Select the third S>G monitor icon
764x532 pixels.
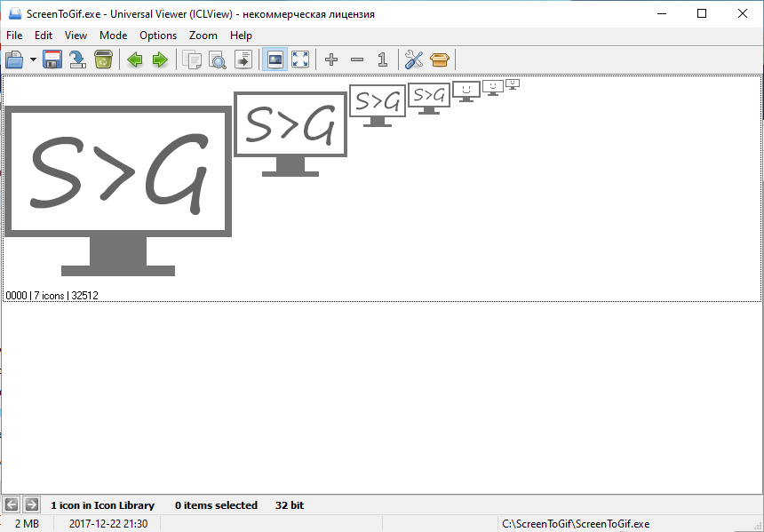point(378,105)
